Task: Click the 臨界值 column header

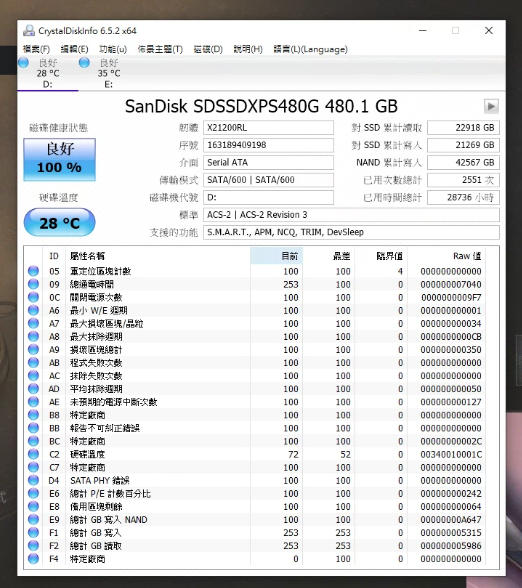Action: 381,256
